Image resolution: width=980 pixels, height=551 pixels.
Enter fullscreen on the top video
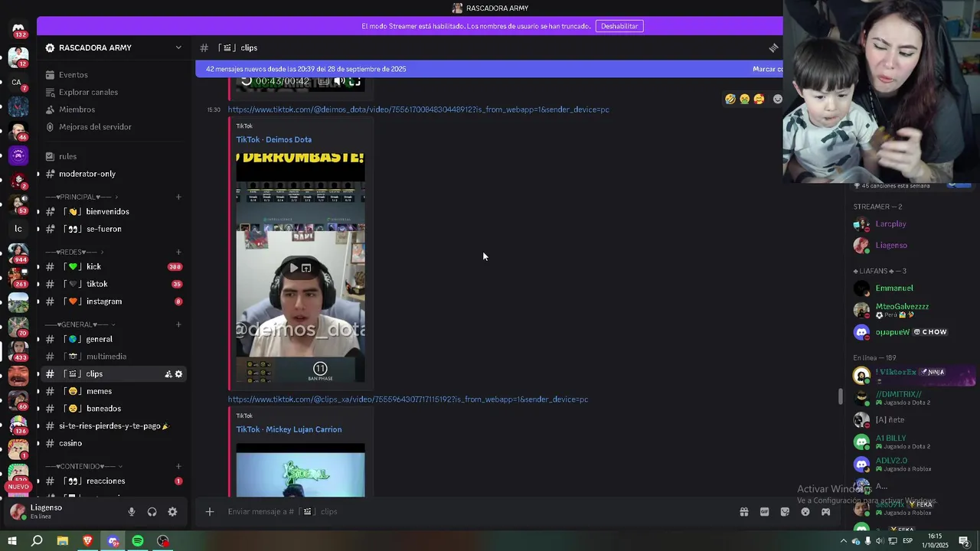point(354,81)
